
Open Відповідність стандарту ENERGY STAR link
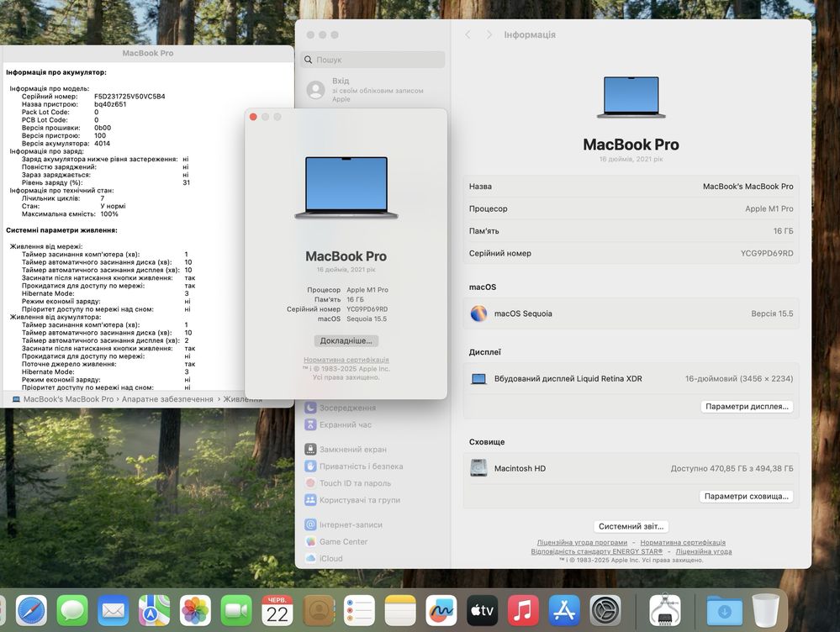[597, 551]
